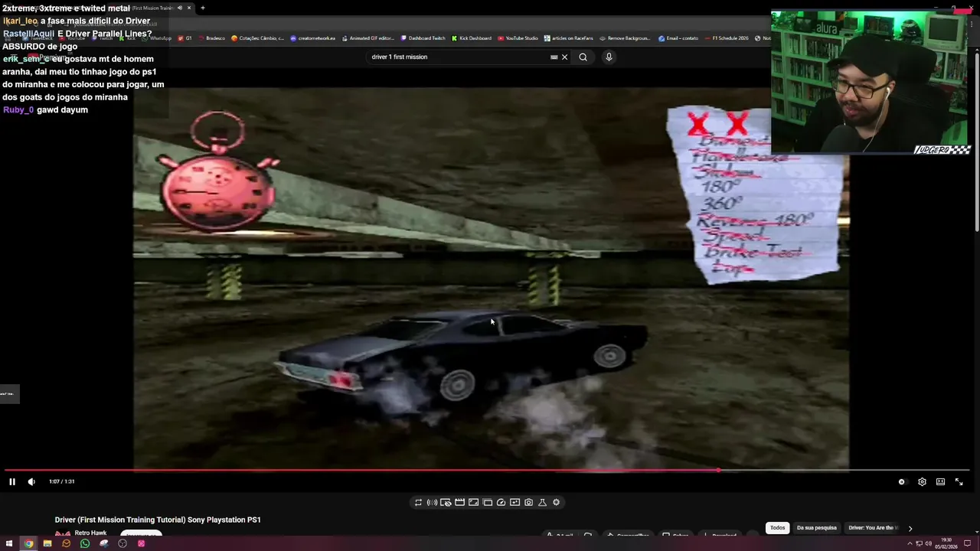
Task: Start voice search with the microphone
Action: tap(609, 57)
